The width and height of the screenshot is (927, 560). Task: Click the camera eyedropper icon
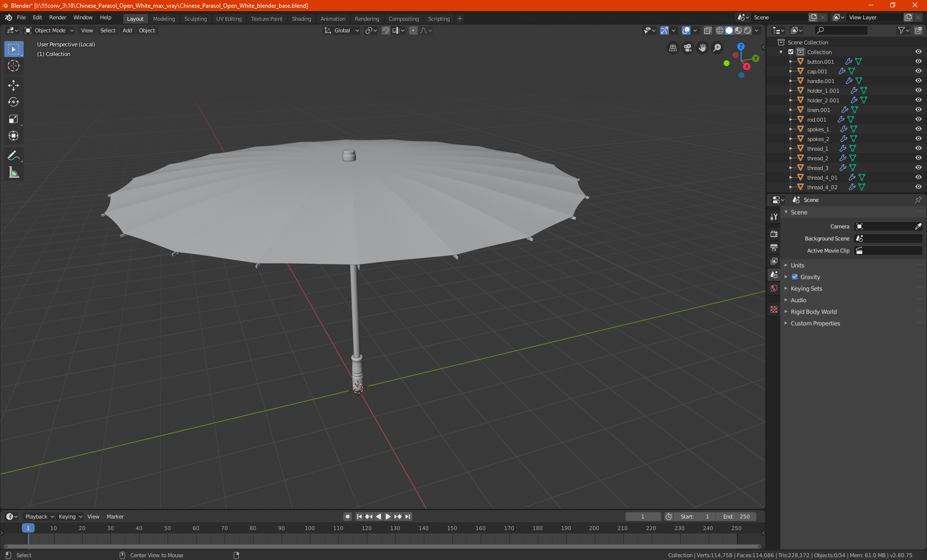(x=918, y=226)
